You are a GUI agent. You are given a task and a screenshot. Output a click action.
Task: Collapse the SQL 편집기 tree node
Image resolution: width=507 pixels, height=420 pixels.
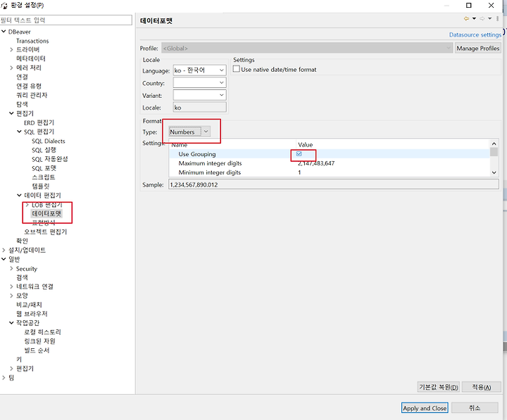pos(19,132)
